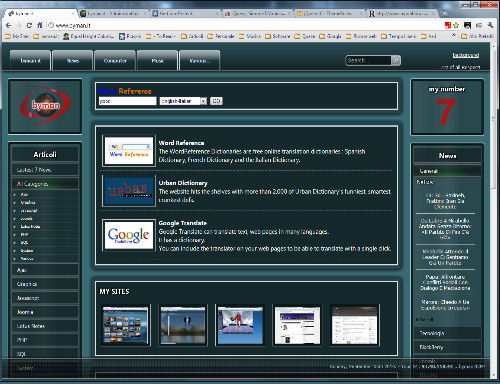Image resolution: width=500 pixels, height=384 pixels.
Task: Click the red number 7 in my number box
Action: [446, 112]
